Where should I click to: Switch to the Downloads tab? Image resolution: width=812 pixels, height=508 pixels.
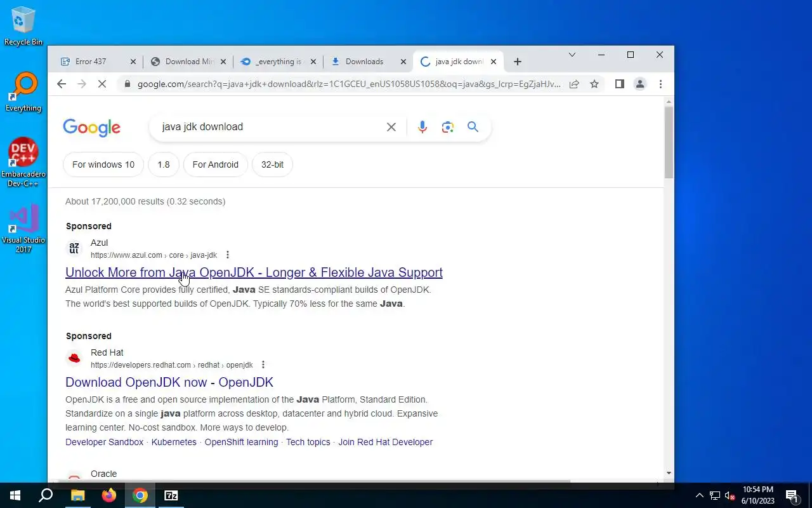click(365, 62)
